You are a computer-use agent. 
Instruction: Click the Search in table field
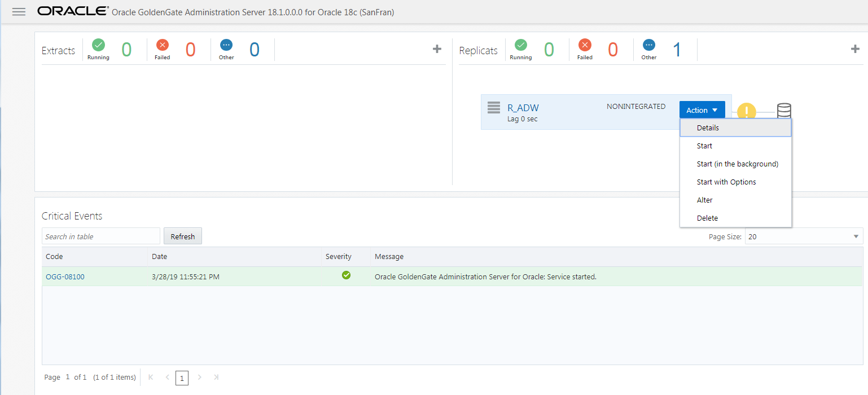pos(101,236)
